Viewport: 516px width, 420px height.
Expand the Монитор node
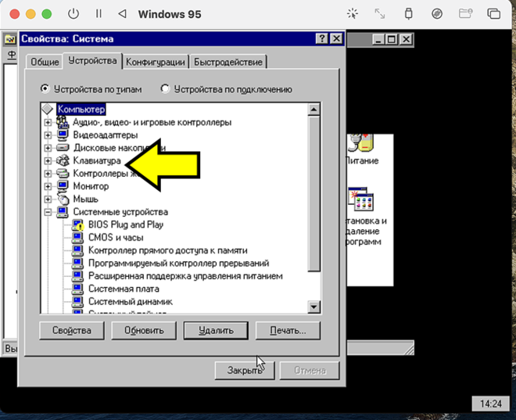coord(48,186)
